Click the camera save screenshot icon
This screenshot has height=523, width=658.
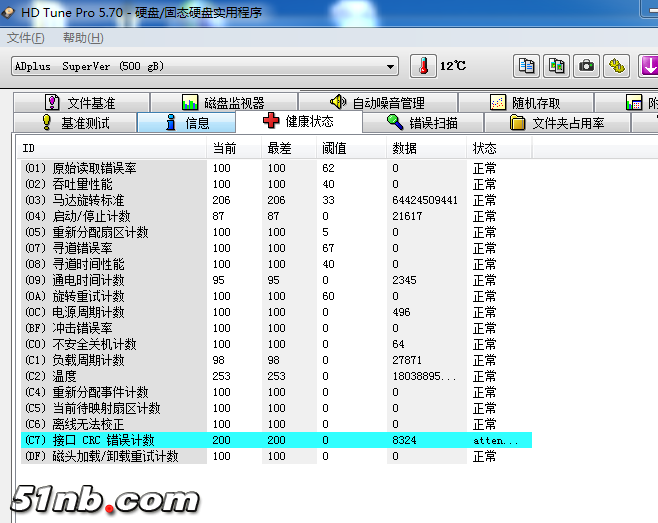(x=587, y=66)
